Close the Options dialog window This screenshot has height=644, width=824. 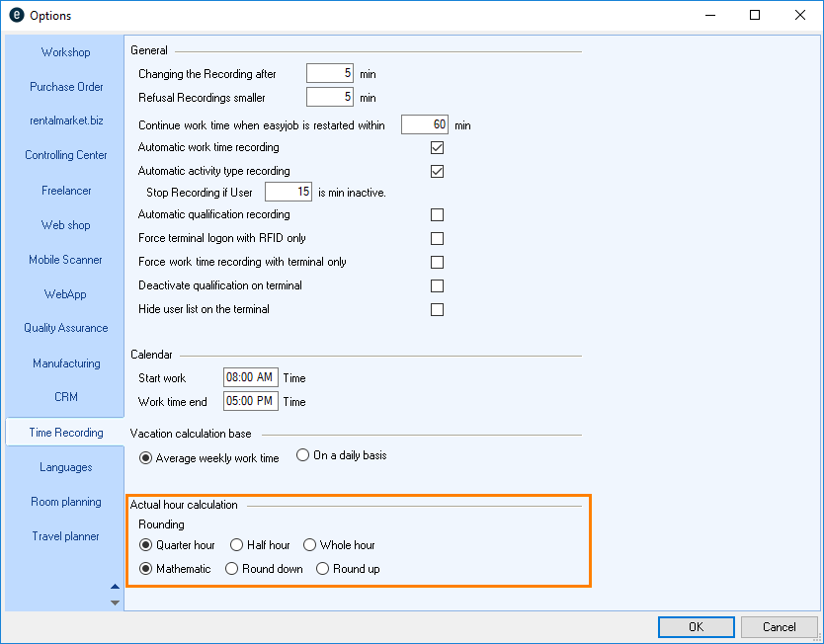tap(800, 15)
